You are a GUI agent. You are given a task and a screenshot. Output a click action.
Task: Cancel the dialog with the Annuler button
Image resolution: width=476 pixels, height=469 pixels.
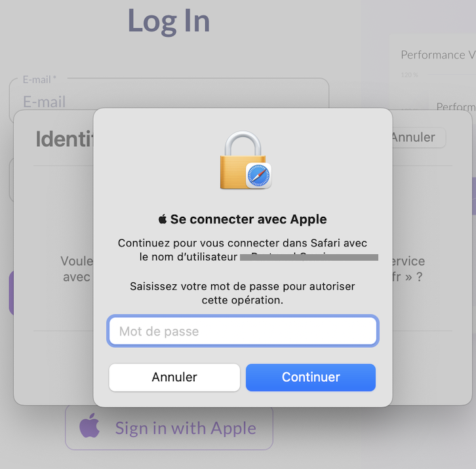click(174, 377)
